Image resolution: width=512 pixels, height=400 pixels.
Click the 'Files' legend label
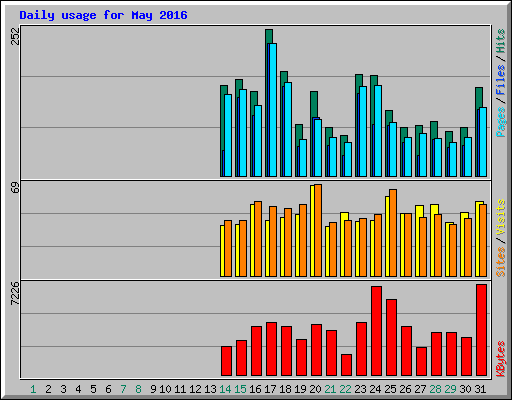pyautogui.click(x=501, y=80)
